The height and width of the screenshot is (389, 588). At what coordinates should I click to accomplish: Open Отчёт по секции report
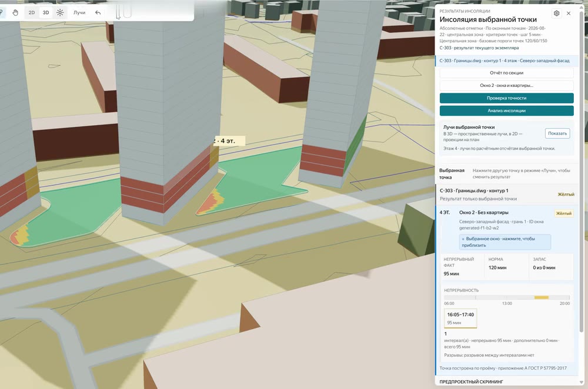507,73
